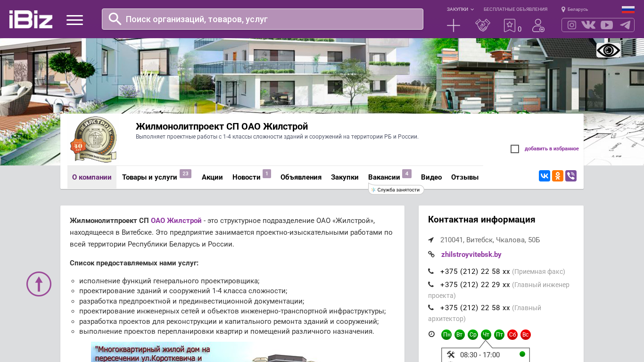This screenshot has height=362, width=644.
Task: Switch to the Объявления tab
Action: [x=301, y=177]
